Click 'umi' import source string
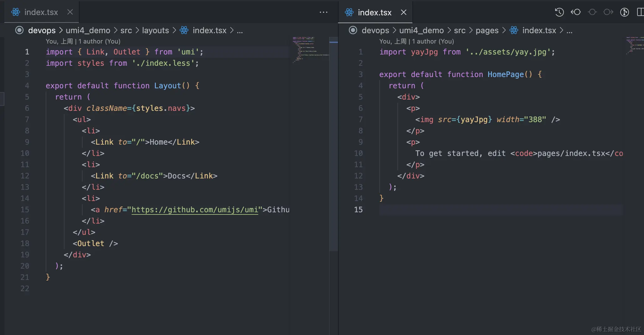 pos(188,52)
